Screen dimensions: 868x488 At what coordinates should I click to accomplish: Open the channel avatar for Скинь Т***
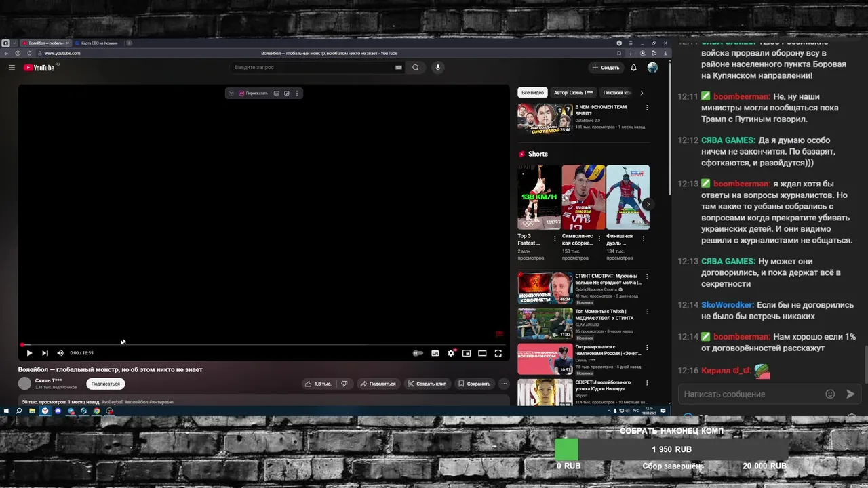25,384
